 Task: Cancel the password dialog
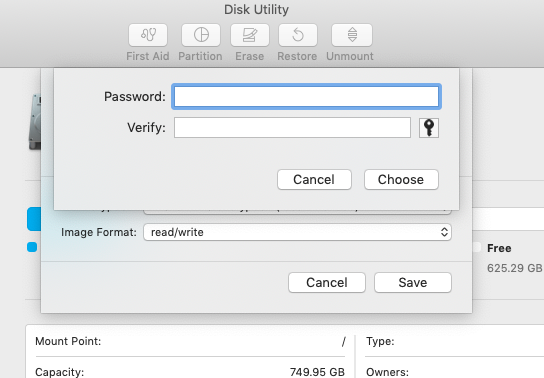click(314, 180)
